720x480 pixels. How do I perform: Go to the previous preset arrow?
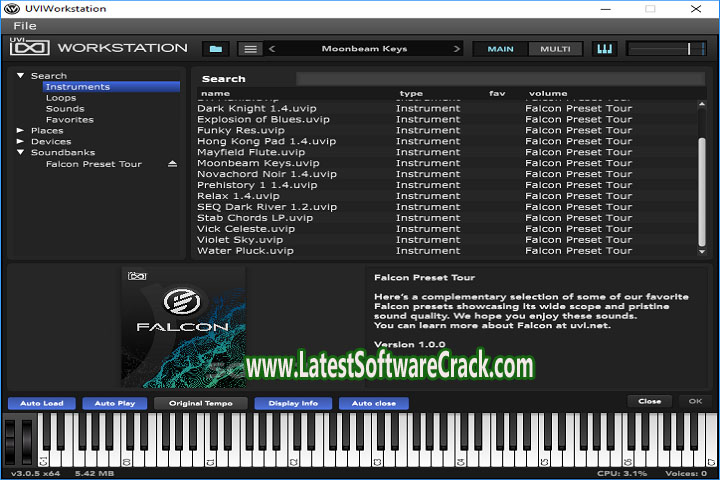273,48
